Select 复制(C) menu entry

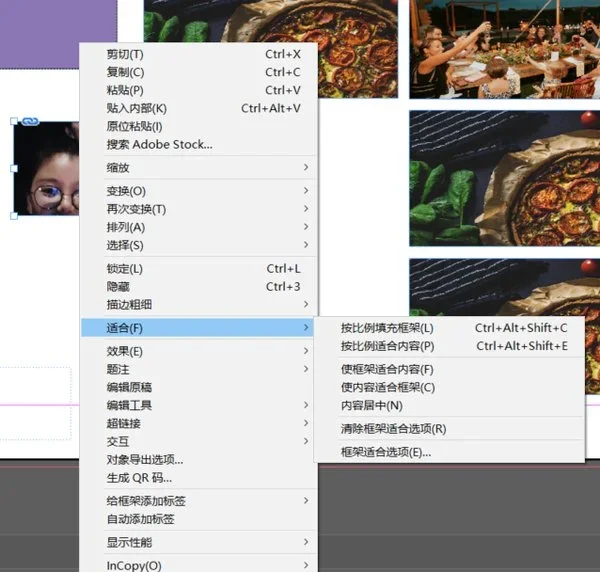pos(198,72)
